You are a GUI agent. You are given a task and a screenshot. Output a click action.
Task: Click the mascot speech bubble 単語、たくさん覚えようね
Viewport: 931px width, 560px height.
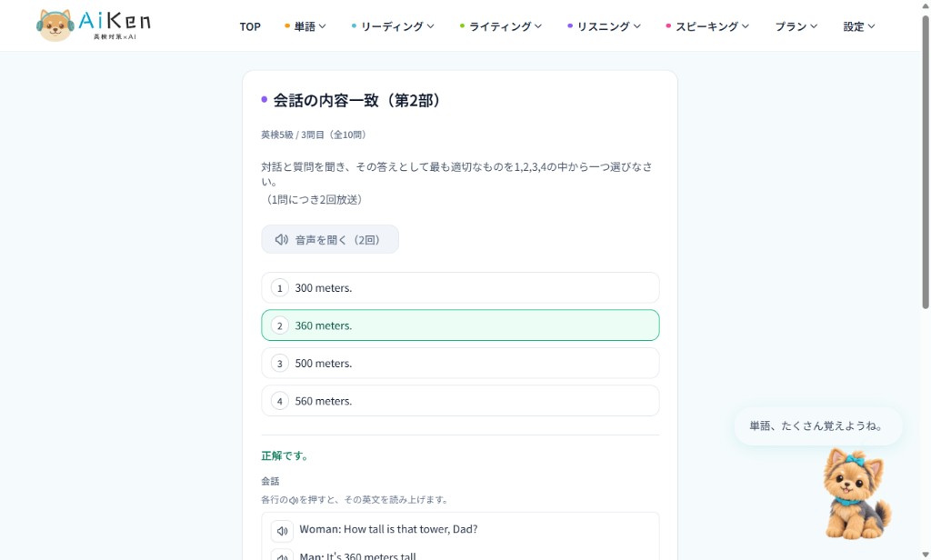(x=817, y=425)
